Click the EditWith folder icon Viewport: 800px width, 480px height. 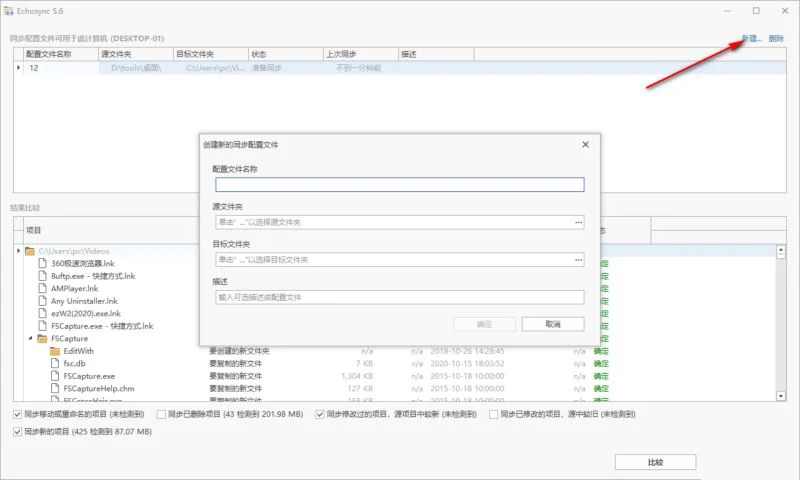click(x=55, y=351)
